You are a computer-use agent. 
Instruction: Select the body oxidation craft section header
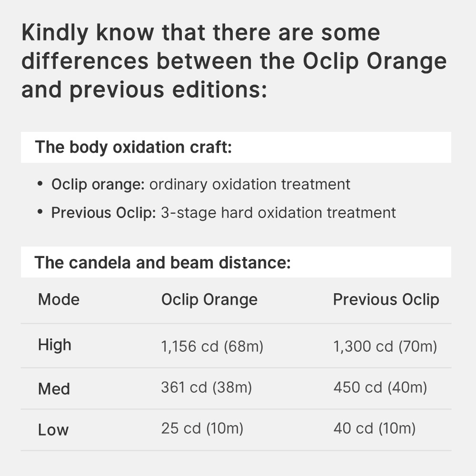pos(236,147)
